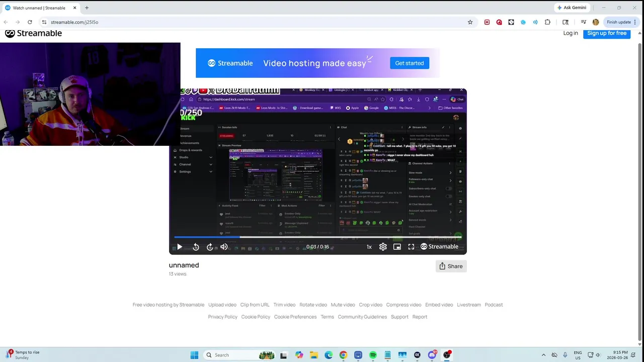Reload the browser page
The height and width of the screenshot is (362, 644).
(x=30, y=22)
